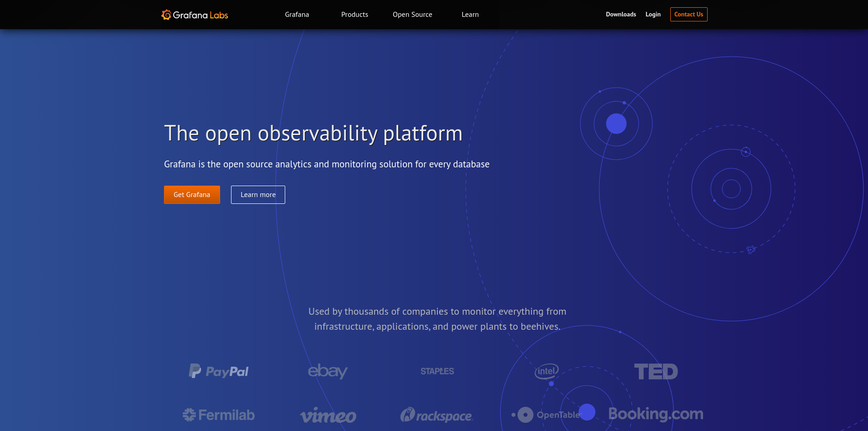Click the Login link
Screen dimensions: 868x431
click(x=653, y=14)
